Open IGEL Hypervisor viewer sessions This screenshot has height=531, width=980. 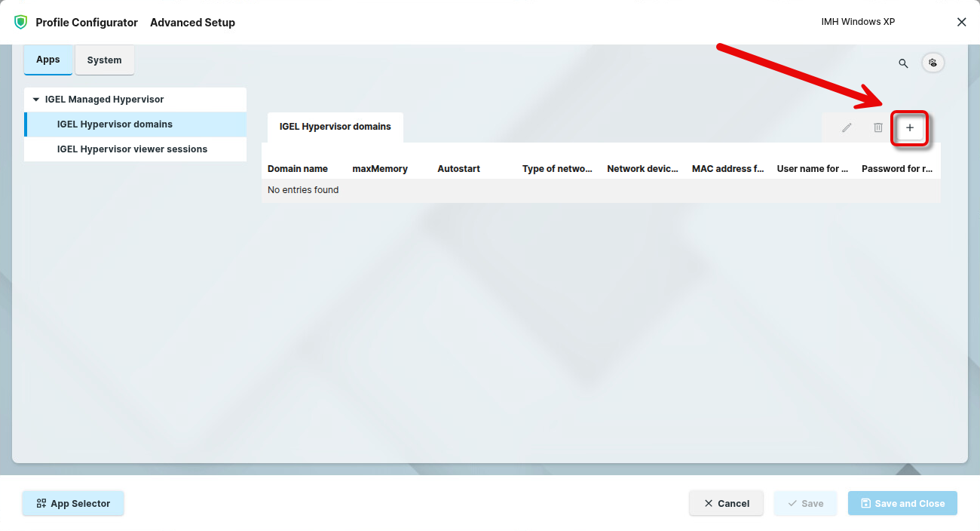[x=132, y=149]
